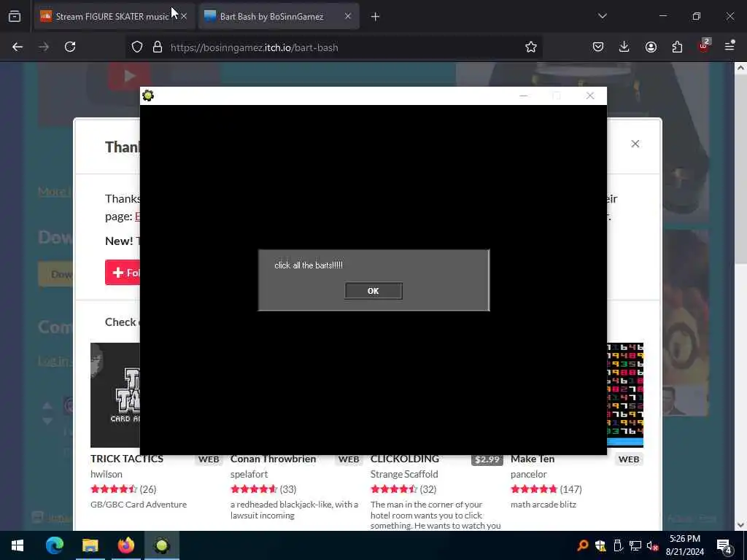Click the page scrollbar up arrow
The height and width of the screenshot is (560, 747).
(740, 68)
